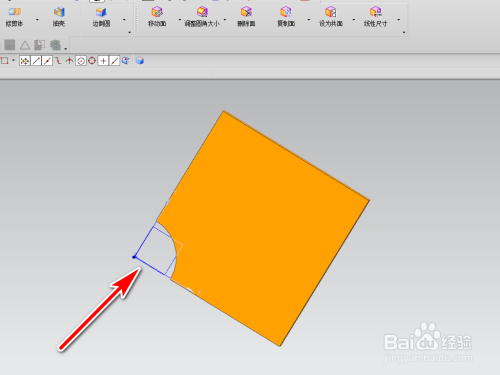Open dropdown arrow next to 修剪体
Screen dimensions: 500x375
click(x=37, y=20)
